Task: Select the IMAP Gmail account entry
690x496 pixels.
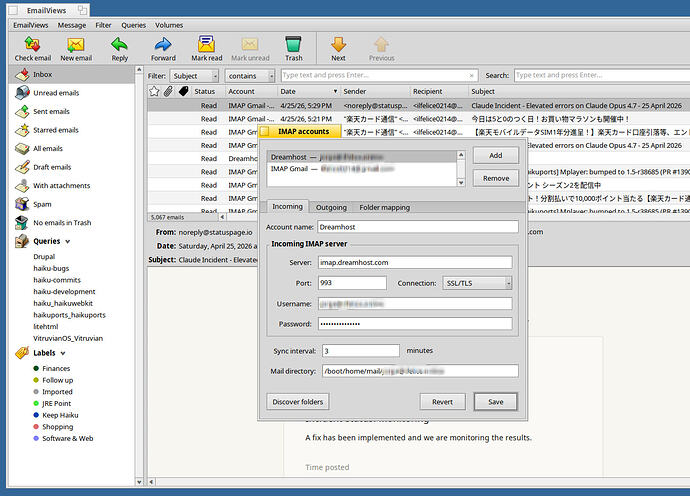Action: pos(362,169)
